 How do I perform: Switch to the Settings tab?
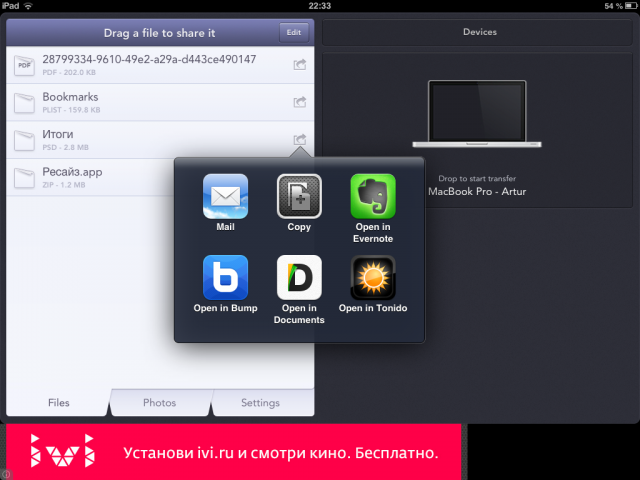coord(260,402)
